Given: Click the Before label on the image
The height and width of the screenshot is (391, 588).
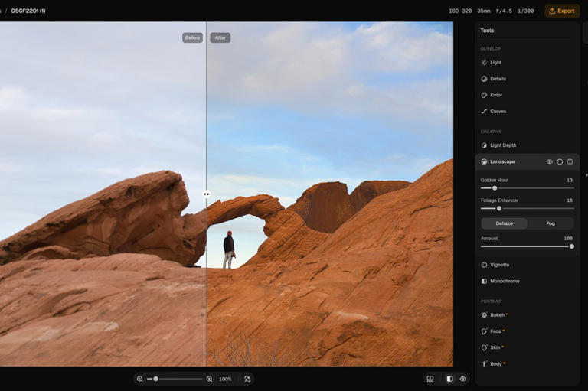Looking at the screenshot, I should pos(192,37).
